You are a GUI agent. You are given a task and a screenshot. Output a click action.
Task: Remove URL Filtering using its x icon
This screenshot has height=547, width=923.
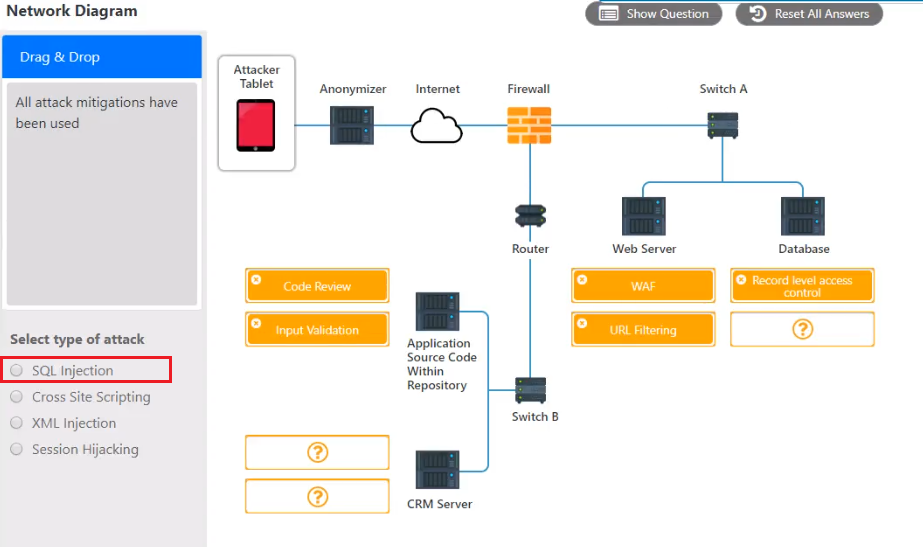[582, 323]
